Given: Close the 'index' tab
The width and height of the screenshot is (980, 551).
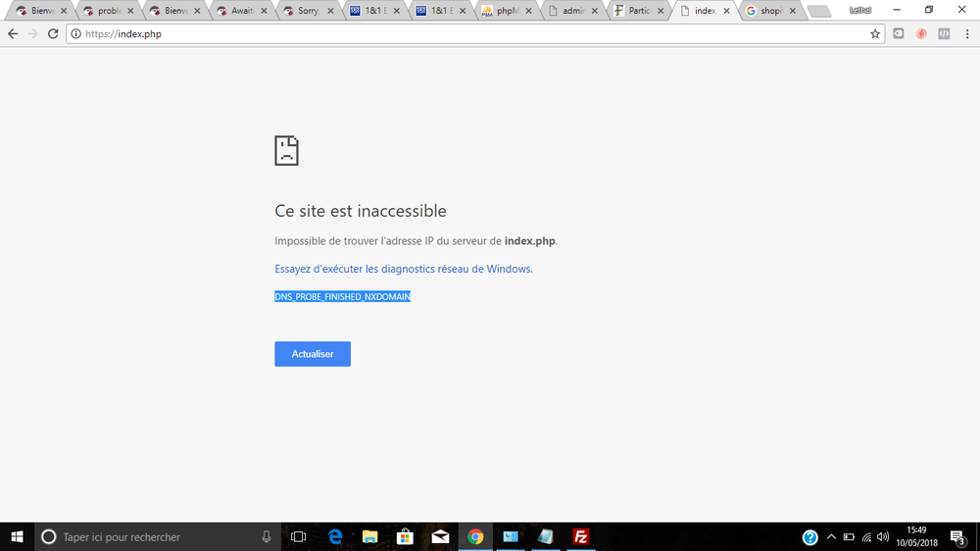Looking at the screenshot, I should click(x=727, y=11).
